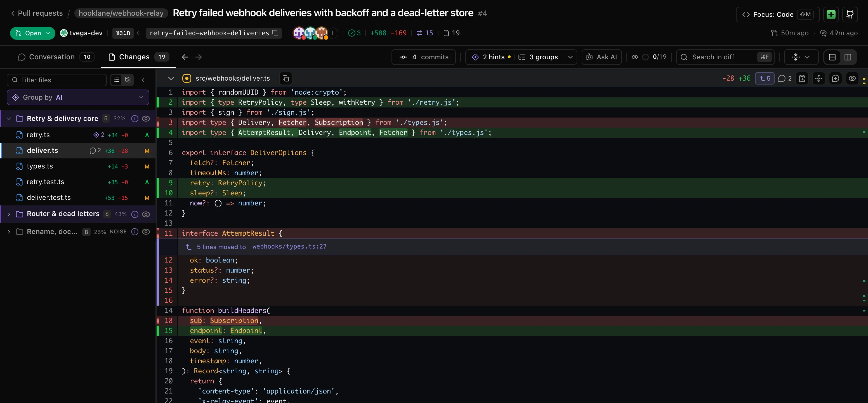The height and width of the screenshot is (403, 868).
Task: Add a comment on the file
Action: tap(835, 78)
